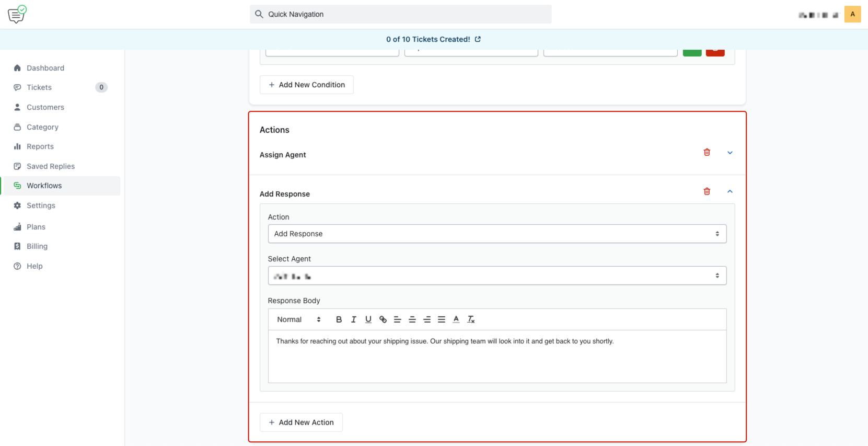
Task: Click the Add New Condition button
Action: click(x=307, y=85)
